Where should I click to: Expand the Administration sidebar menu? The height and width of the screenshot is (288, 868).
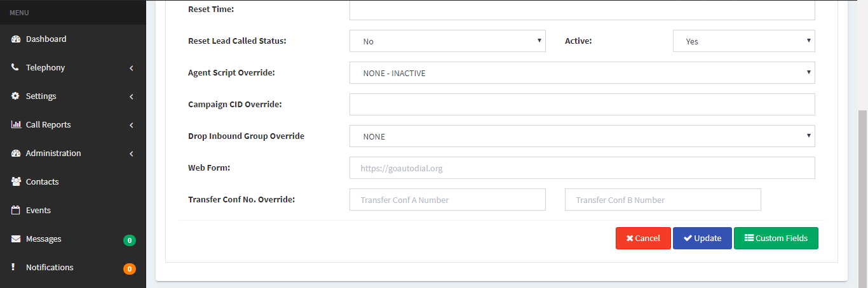click(x=73, y=154)
